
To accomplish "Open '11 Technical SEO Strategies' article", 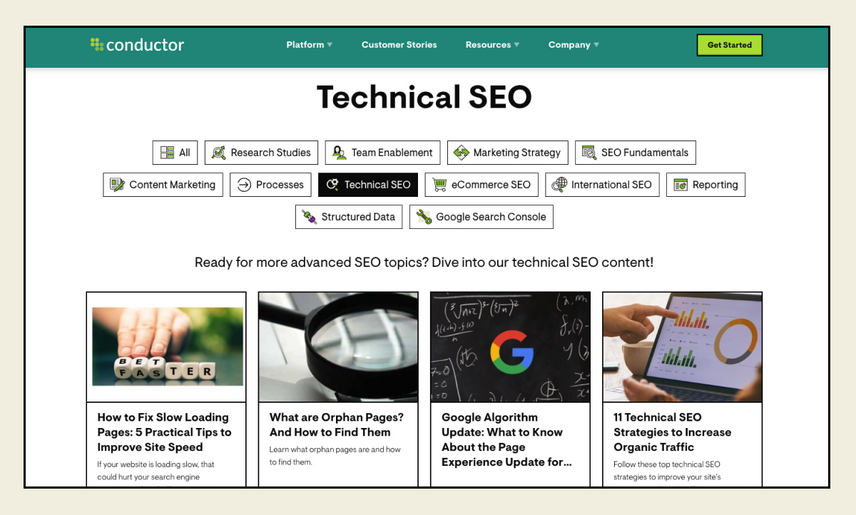I will pos(672,432).
